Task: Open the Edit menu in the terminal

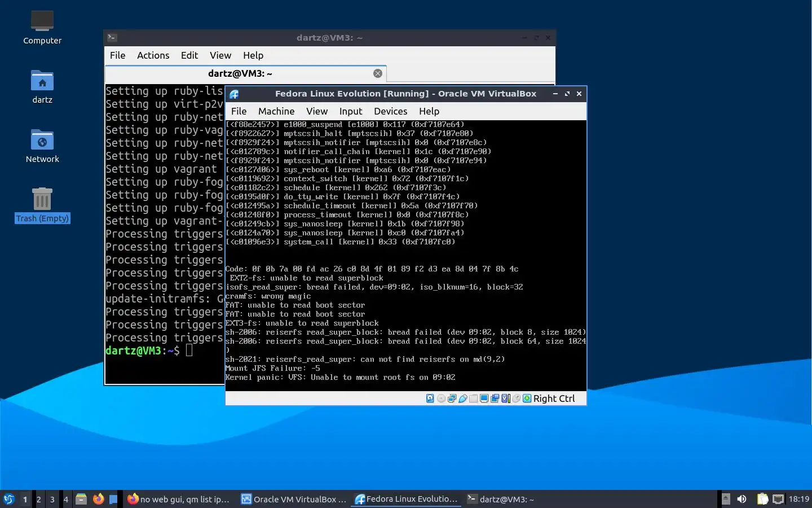Action: [x=189, y=55]
